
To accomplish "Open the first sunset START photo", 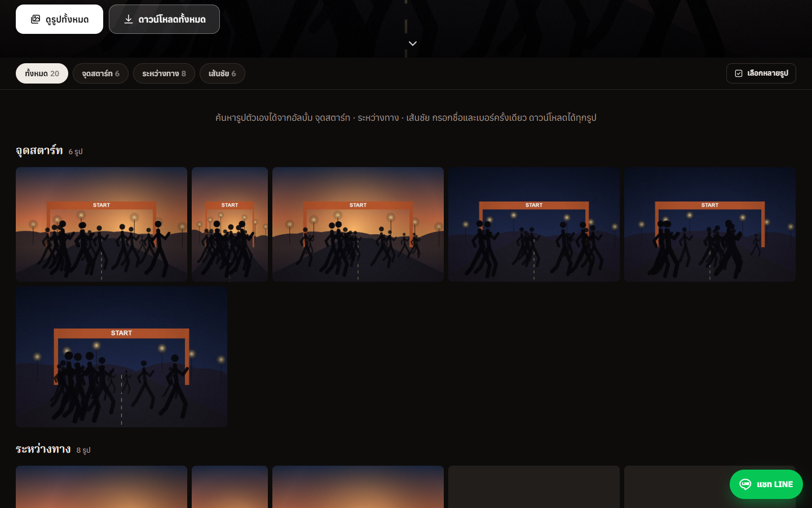I will pos(101,224).
